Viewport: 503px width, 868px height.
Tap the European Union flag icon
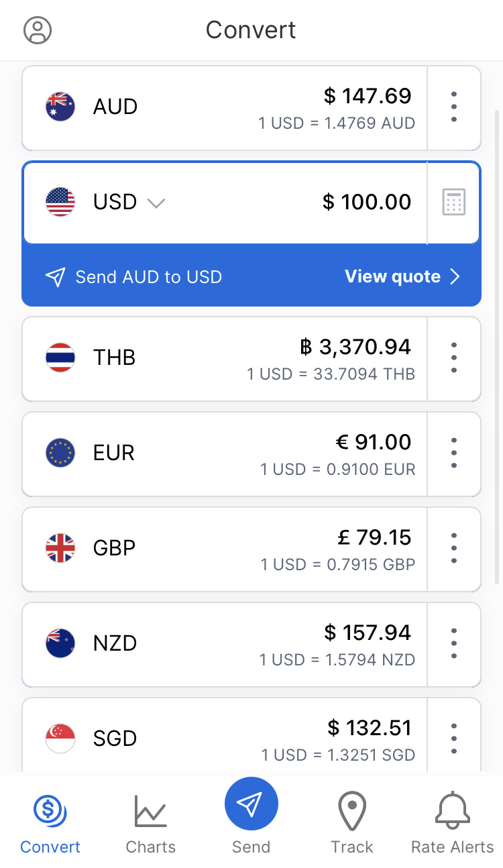[60, 453]
